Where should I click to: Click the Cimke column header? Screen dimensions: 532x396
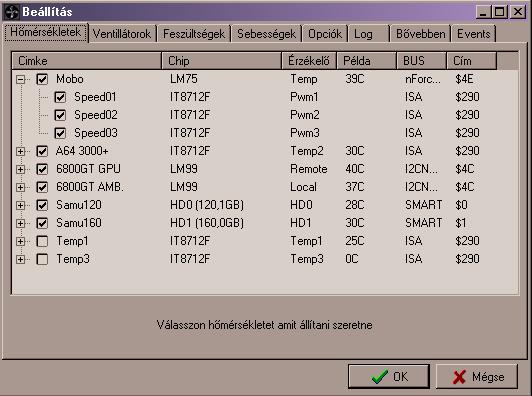pos(87,61)
